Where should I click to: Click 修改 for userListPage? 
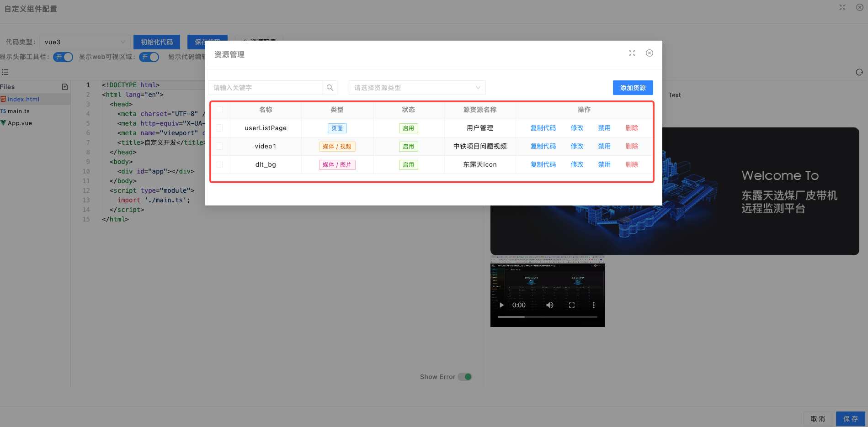(577, 128)
